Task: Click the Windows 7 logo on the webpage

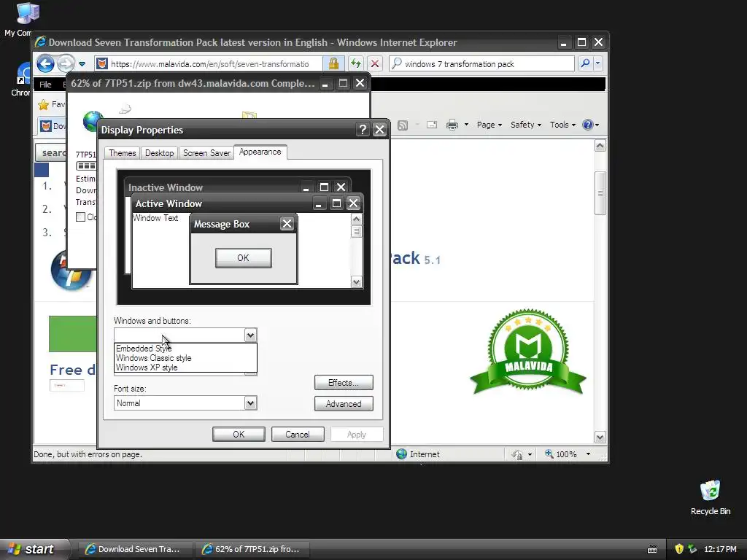Action: 71,271
